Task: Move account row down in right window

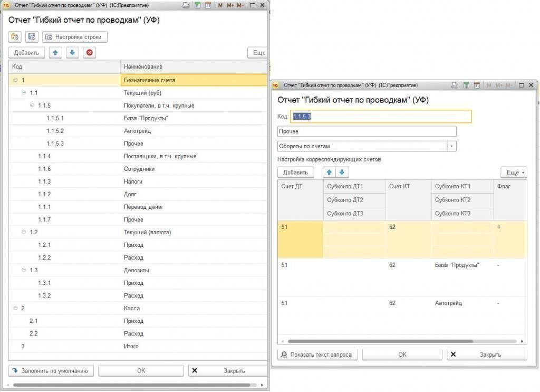Action: [x=342, y=172]
